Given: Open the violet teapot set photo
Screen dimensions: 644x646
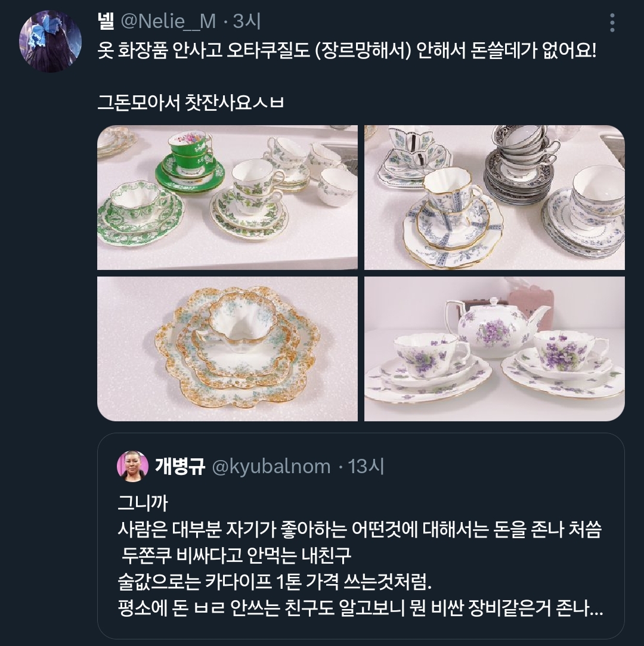Looking at the screenshot, I should pos(494,349).
